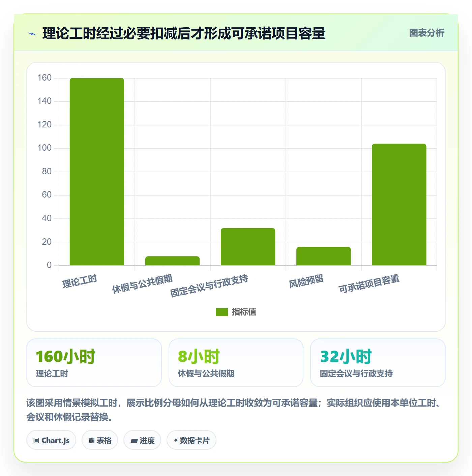
Task: Open the 32小时 data card
Action: pos(378,363)
